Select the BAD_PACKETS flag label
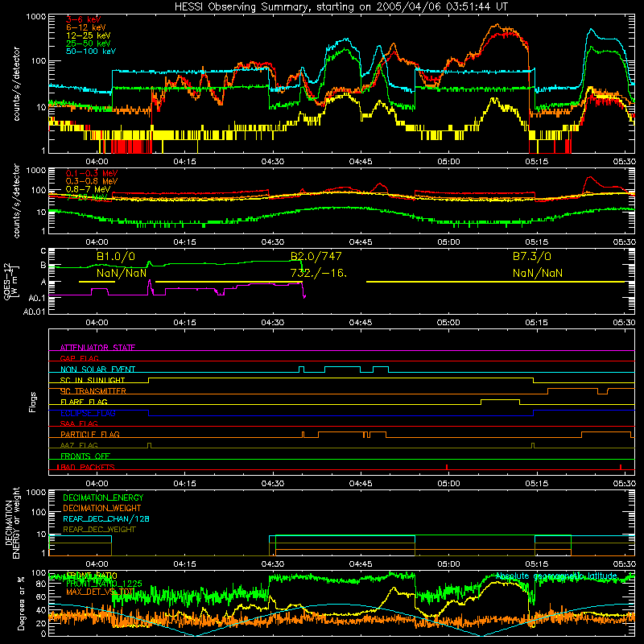 (86, 467)
